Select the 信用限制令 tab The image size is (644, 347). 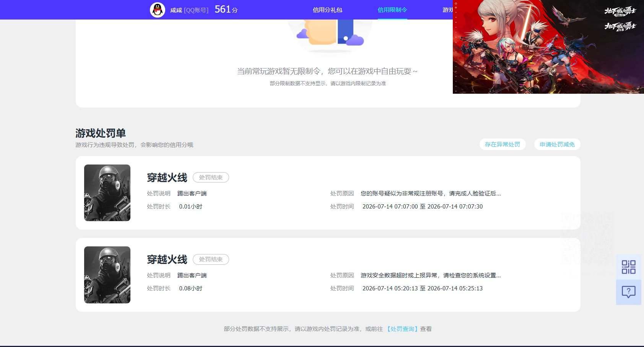[x=392, y=10]
